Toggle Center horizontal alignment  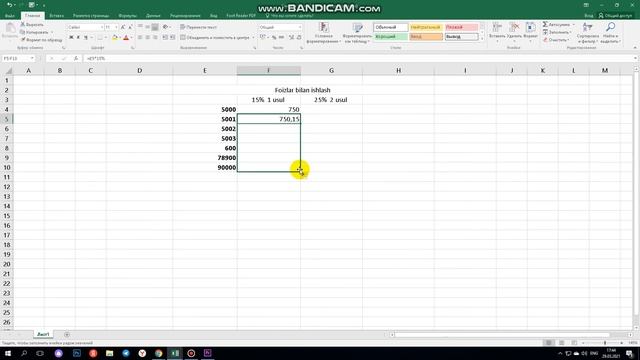click(x=147, y=38)
